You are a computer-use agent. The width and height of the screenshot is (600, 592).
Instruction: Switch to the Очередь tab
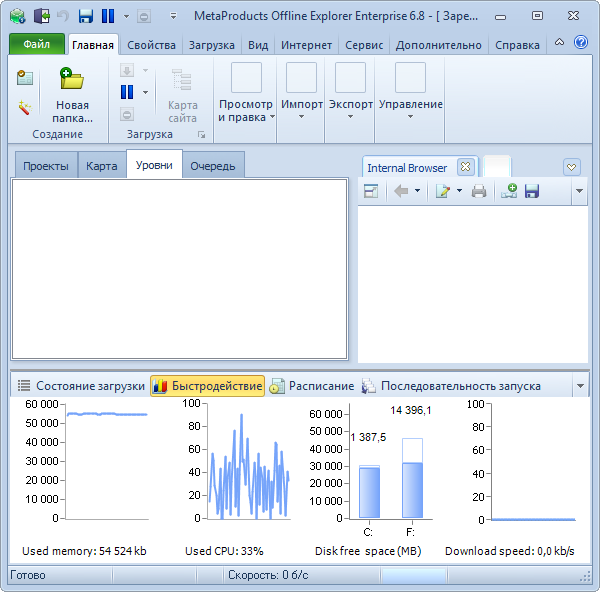[x=213, y=166]
